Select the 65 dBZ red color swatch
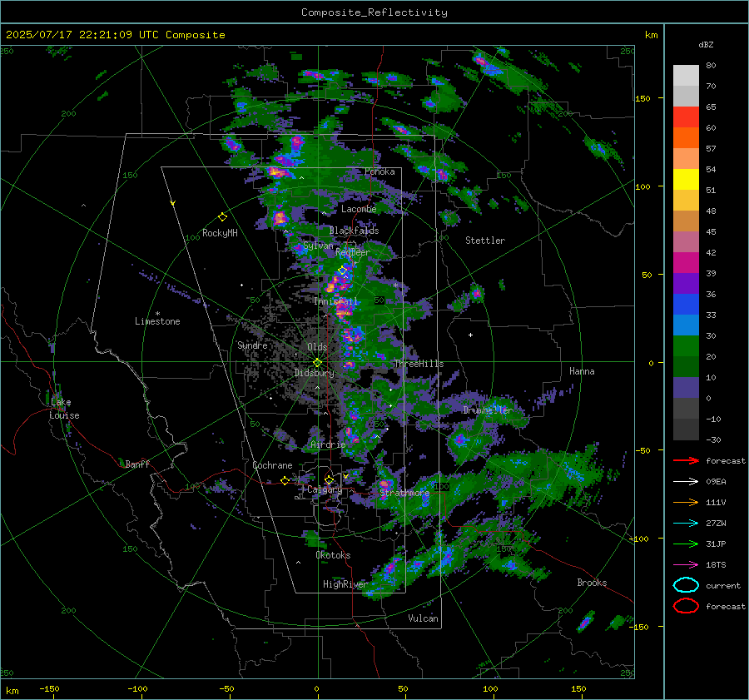 point(686,117)
